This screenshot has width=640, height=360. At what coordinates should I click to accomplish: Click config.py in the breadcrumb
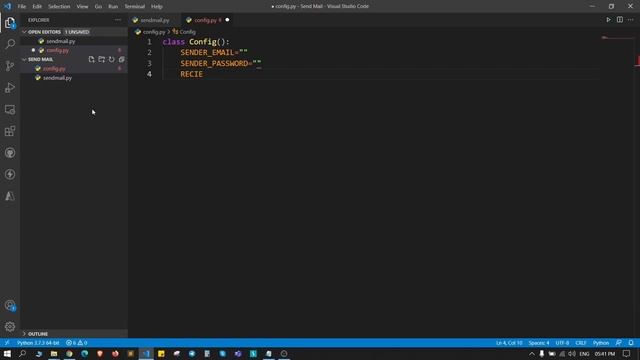tap(154, 32)
